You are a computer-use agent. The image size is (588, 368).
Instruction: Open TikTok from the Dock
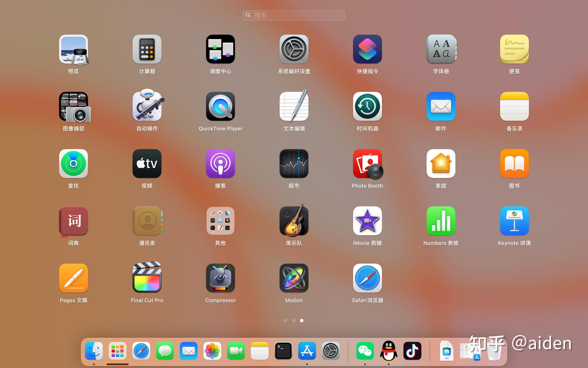412,351
